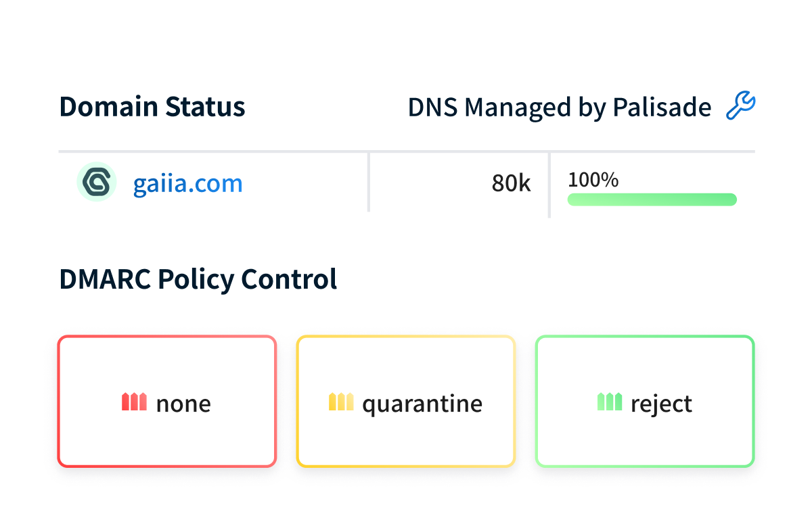Click the green icon in reject card

click(x=610, y=402)
